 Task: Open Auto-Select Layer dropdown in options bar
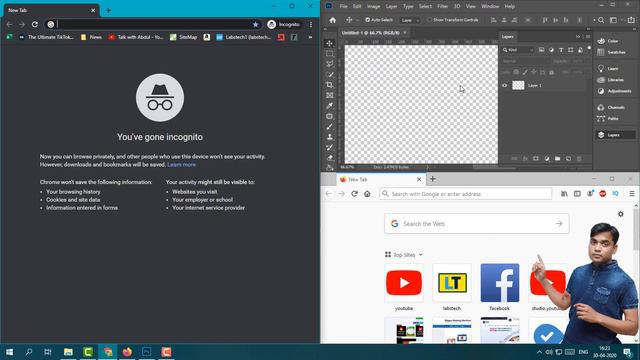(x=410, y=20)
